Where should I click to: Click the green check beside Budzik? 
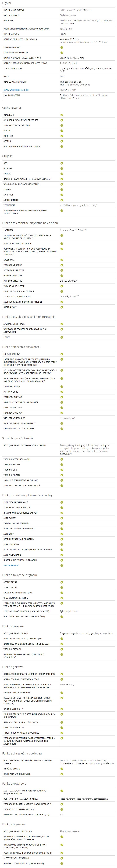tap(62, 131)
